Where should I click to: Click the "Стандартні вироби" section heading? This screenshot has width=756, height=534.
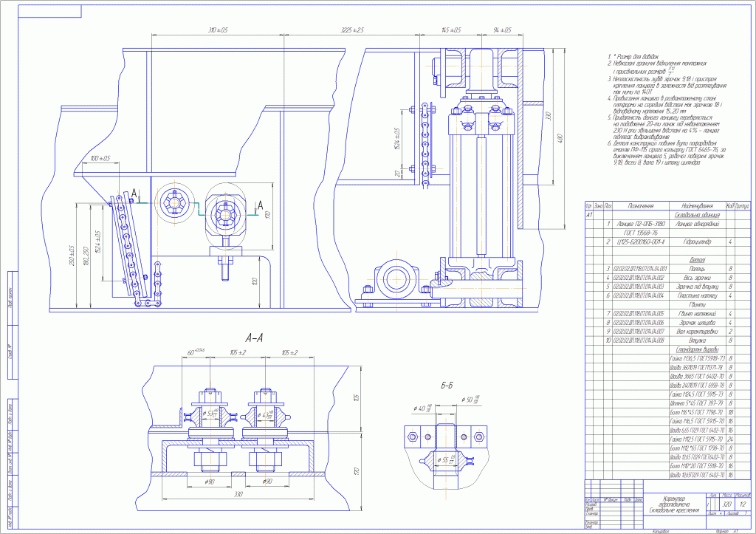point(697,349)
